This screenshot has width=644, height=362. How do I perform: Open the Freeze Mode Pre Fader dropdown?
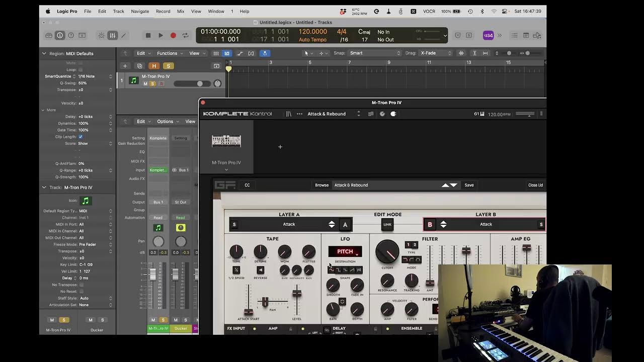[96, 244]
